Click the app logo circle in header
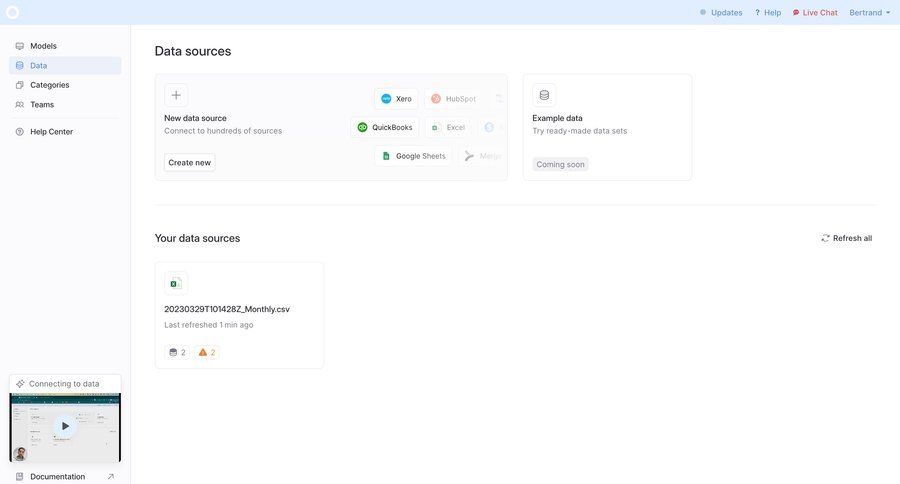Viewport: 900px width, 484px height. 13,12
